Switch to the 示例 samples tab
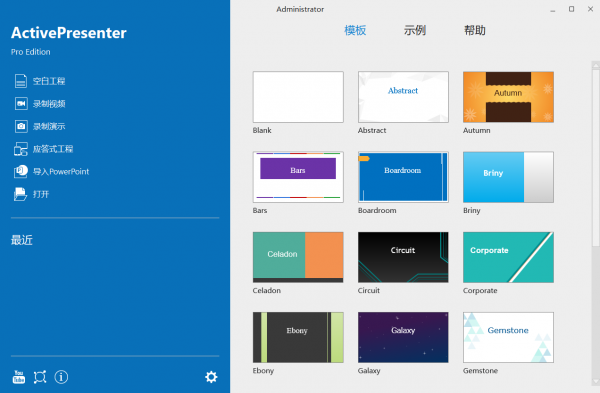The height and width of the screenshot is (393, 600). tap(415, 30)
